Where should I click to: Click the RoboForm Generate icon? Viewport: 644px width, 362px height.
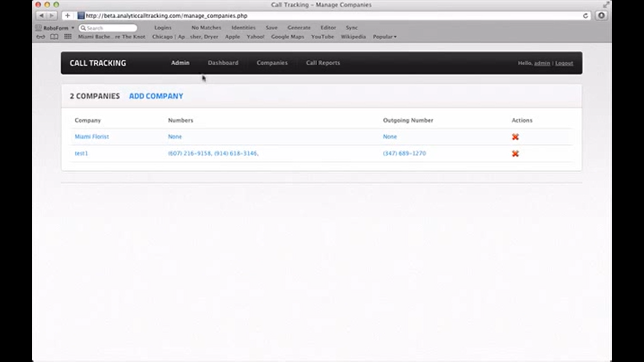pyautogui.click(x=299, y=28)
